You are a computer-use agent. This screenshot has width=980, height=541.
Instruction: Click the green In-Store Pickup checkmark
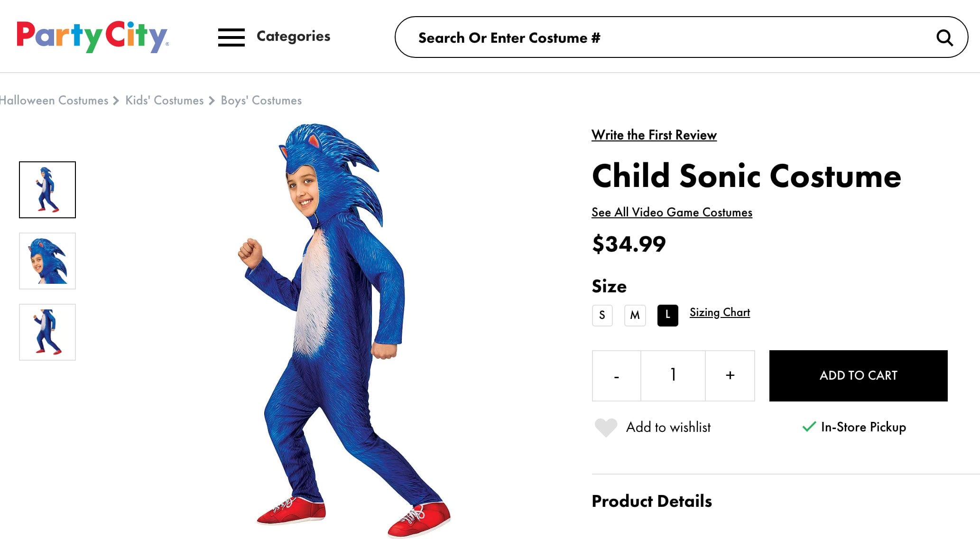809,427
